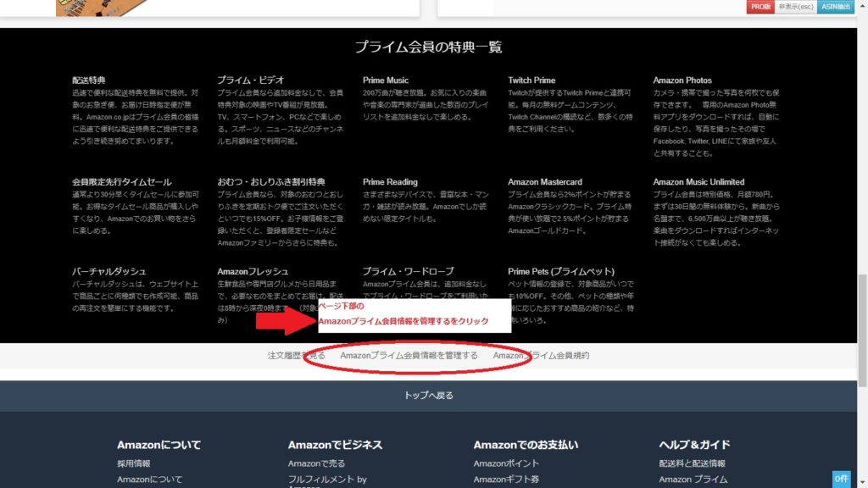Open 採用情報 footer link

(x=133, y=463)
